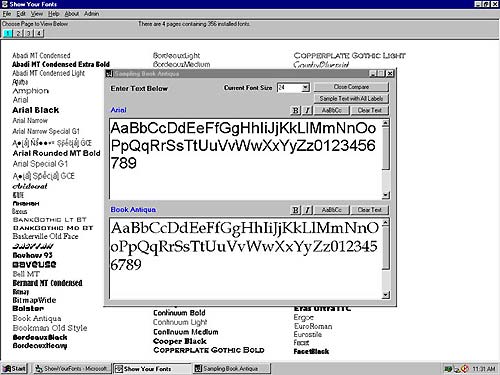Activate Show Your Fonts taskbar button
The image size is (500, 375).
[x=152, y=369]
